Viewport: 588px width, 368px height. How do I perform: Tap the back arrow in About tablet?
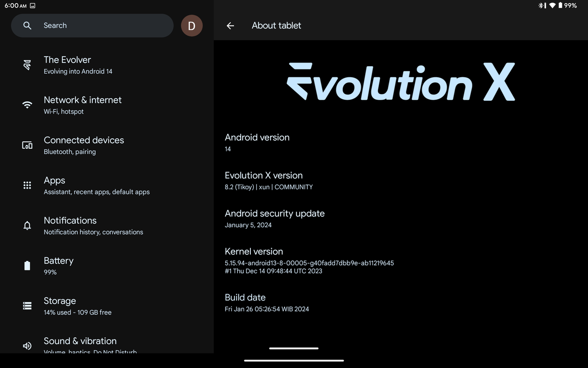tap(231, 26)
